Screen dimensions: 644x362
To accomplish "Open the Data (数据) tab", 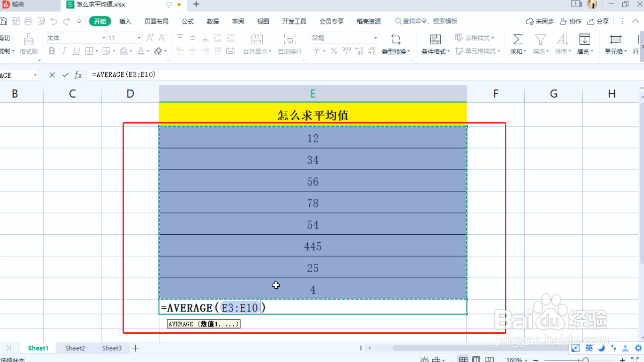I will coord(213,21).
